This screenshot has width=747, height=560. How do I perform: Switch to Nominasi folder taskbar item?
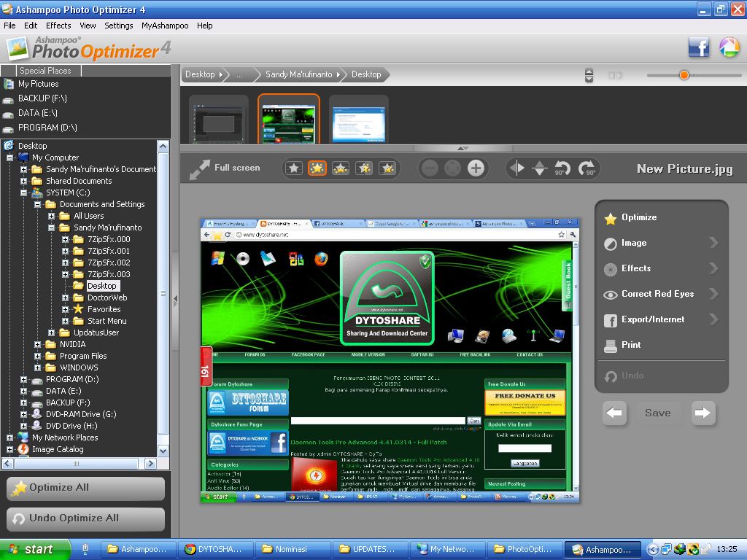(x=293, y=550)
